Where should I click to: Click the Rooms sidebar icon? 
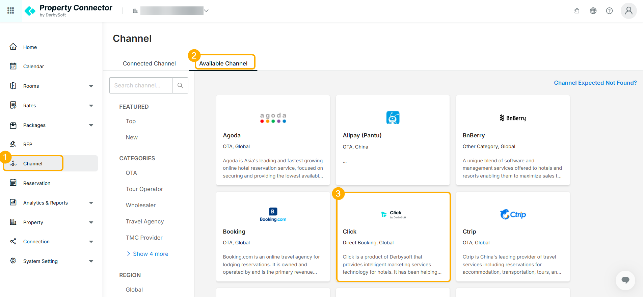(x=13, y=86)
